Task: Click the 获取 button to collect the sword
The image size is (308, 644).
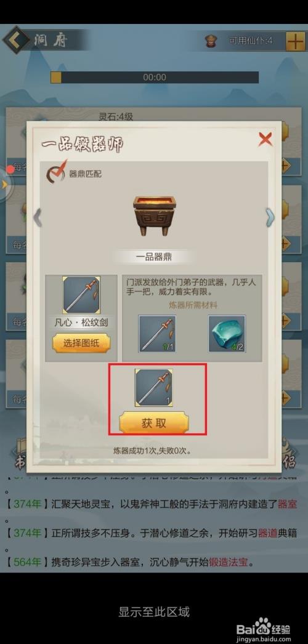Action: 154,423
